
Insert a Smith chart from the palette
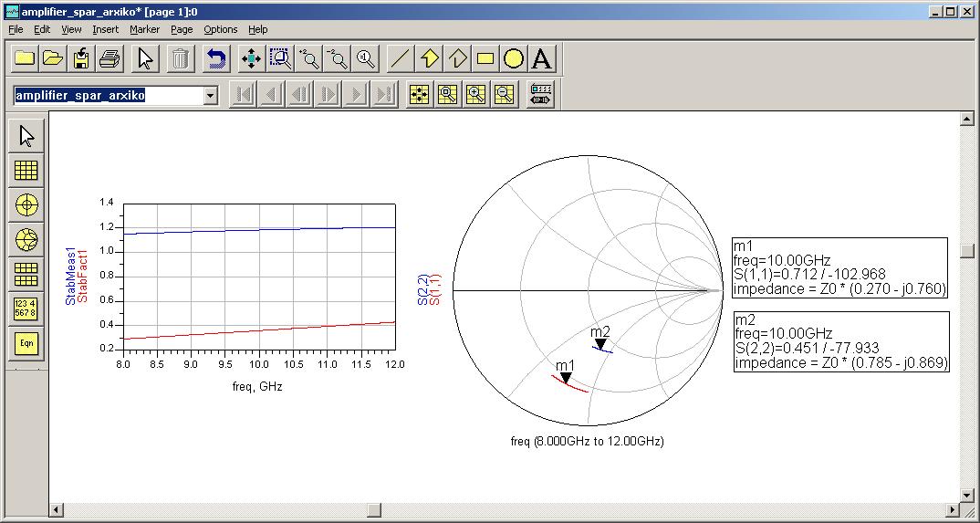(26, 239)
